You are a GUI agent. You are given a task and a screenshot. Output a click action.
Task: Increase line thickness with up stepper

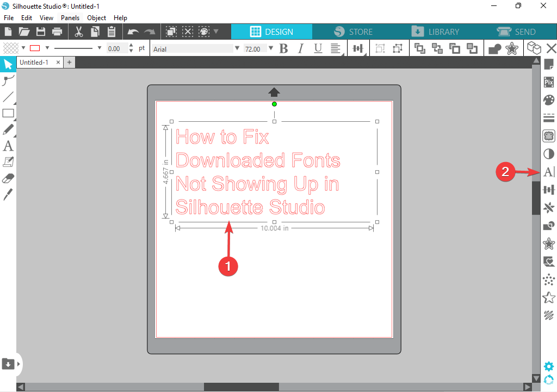pos(131,45)
